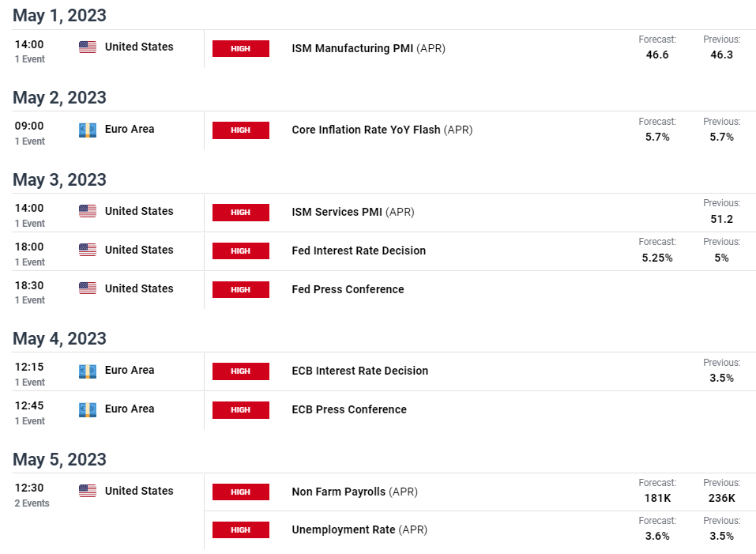Image resolution: width=756 pixels, height=554 pixels.
Task: Open the Core Inflation Rate YoY Flash event
Action: pos(382,130)
